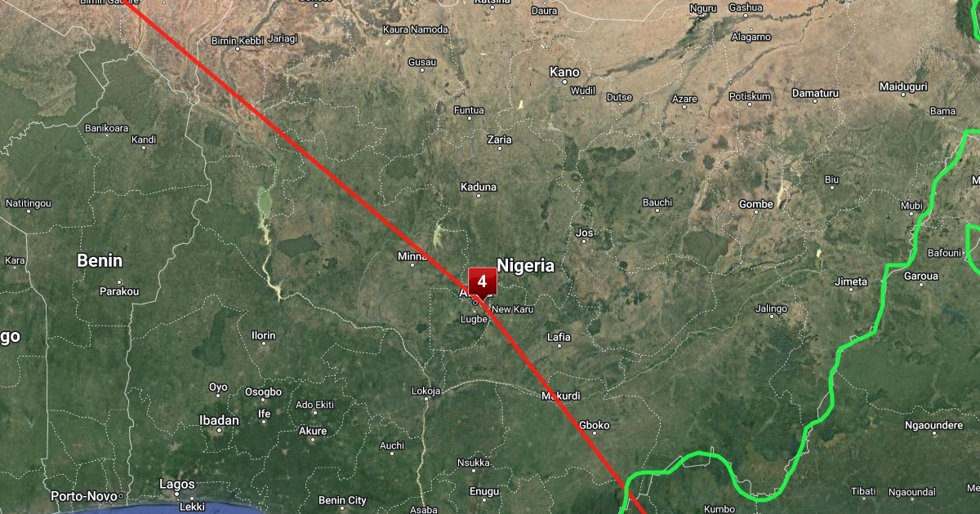
Task: Select the Enugu city label
Action: pyautogui.click(x=486, y=491)
